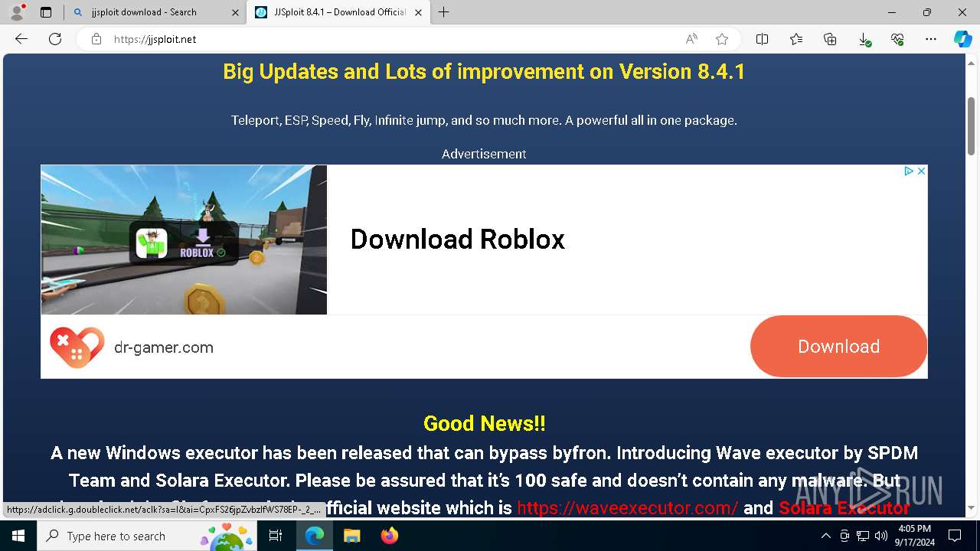Open Collections panel
The width and height of the screenshot is (980, 551).
(x=830, y=39)
